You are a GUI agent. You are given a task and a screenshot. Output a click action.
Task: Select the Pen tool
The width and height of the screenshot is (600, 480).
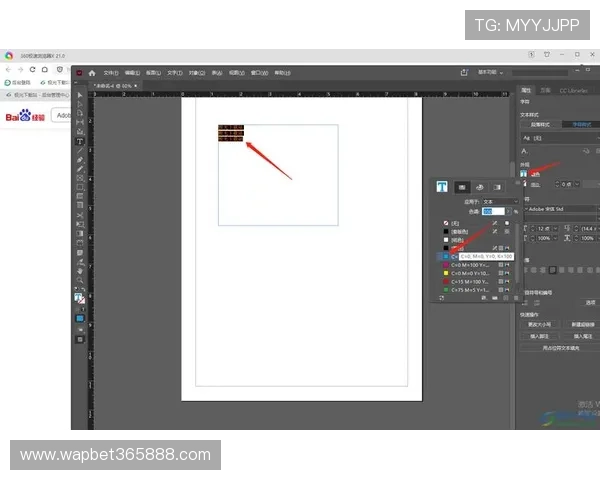(x=80, y=160)
